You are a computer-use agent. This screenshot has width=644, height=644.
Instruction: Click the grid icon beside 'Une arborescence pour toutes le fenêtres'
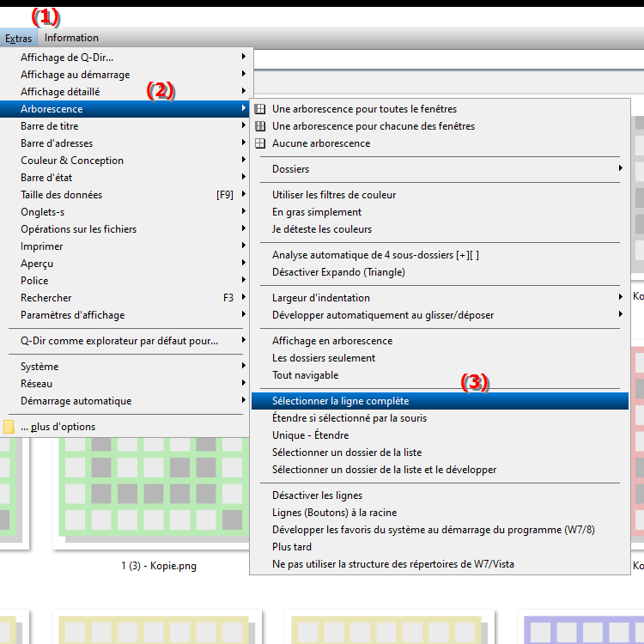coord(260,109)
